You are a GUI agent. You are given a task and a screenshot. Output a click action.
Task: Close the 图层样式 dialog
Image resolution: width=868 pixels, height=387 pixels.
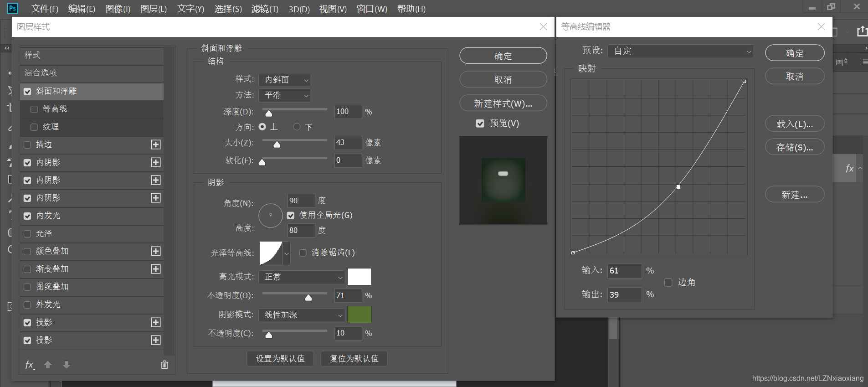(543, 27)
